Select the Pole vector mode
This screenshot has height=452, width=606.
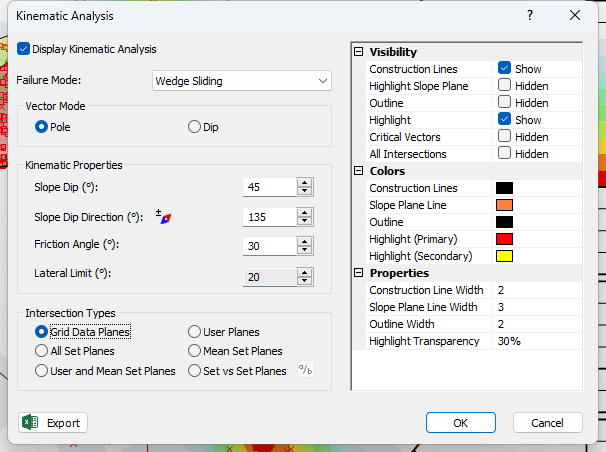tap(41, 127)
